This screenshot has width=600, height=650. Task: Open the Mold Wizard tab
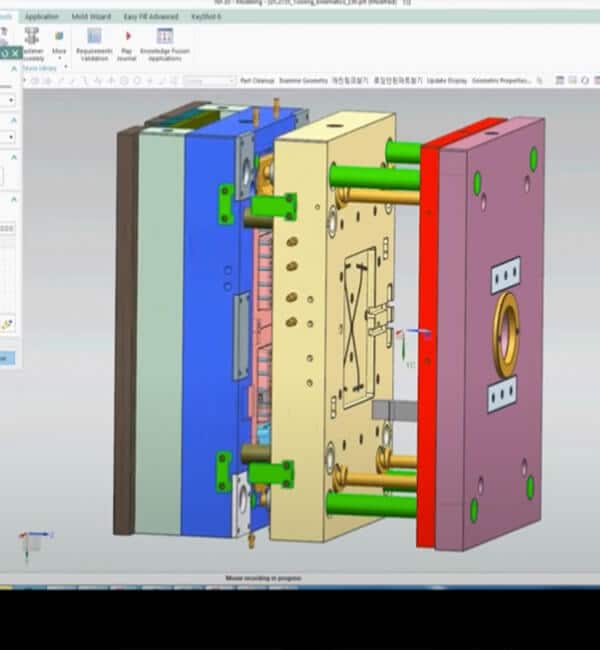point(89,17)
